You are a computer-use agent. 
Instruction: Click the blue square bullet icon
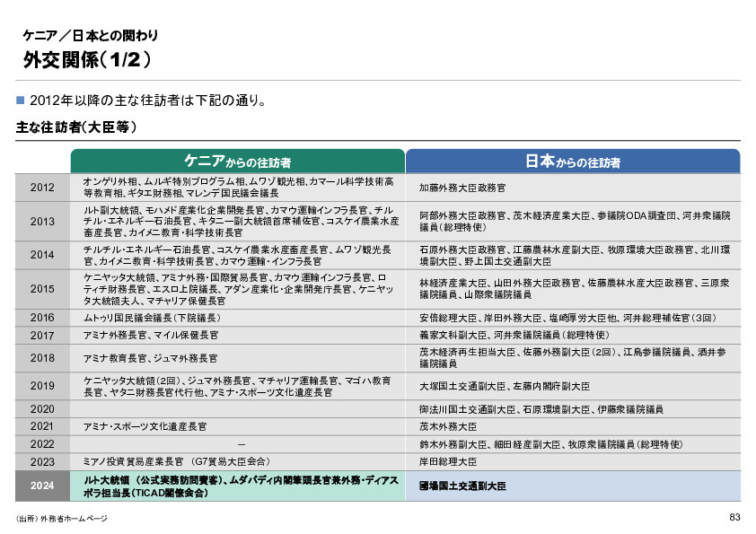pyautogui.click(x=20, y=101)
